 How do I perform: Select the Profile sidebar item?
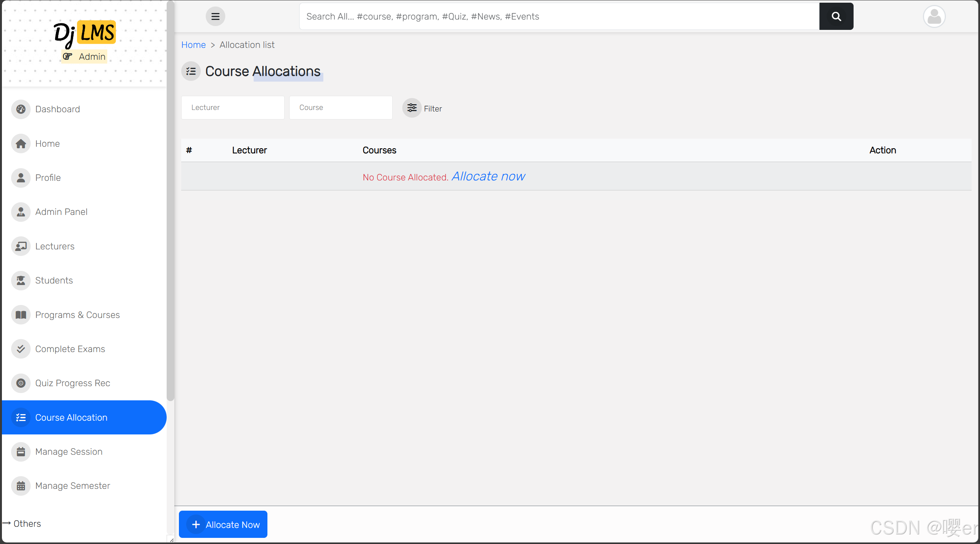click(48, 178)
